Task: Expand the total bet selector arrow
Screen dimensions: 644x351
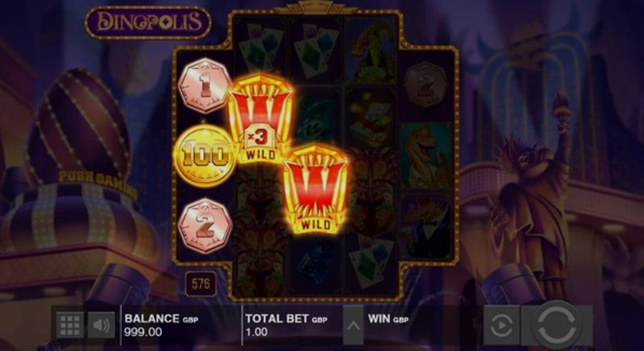Action: [353, 326]
